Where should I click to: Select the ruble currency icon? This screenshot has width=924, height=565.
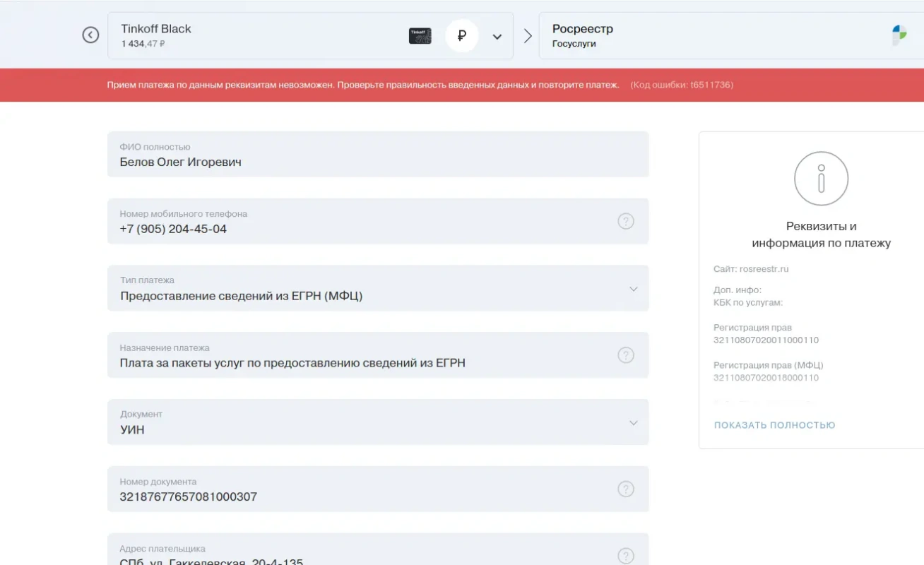click(462, 36)
